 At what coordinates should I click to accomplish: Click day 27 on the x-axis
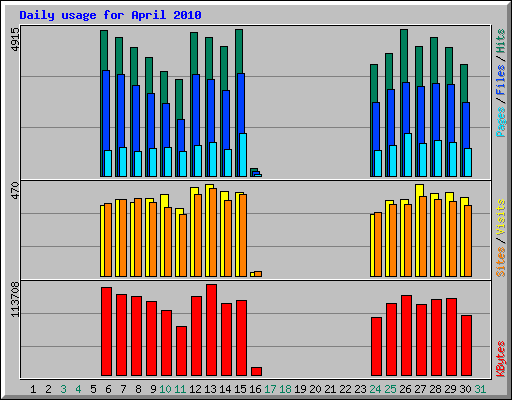(420, 389)
